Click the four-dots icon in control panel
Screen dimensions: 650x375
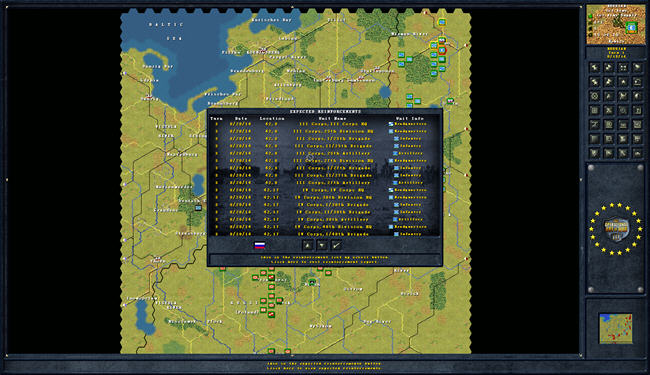click(623, 68)
